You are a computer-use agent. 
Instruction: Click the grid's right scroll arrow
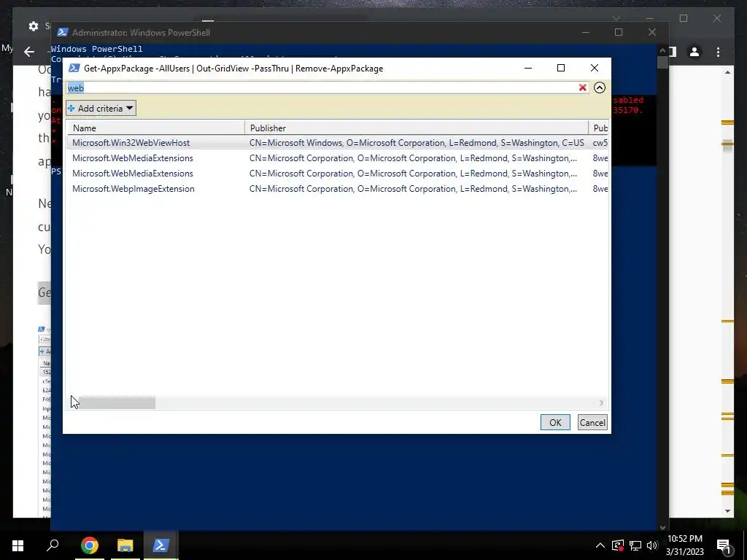point(601,402)
